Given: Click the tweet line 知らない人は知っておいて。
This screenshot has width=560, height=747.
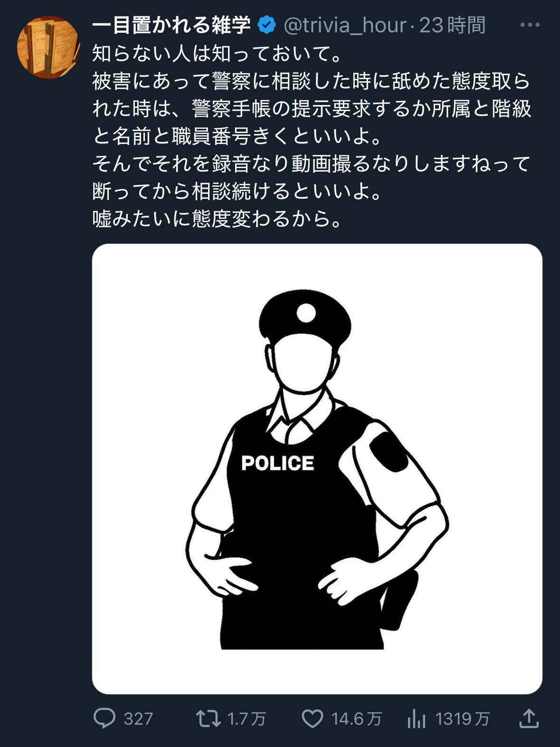Looking at the screenshot, I should coord(218,54).
